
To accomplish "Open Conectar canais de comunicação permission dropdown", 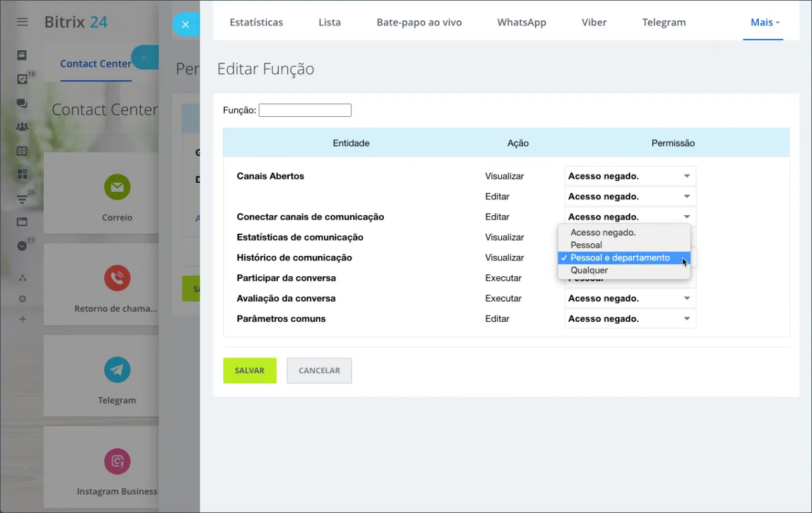I will [x=630, y=217].
